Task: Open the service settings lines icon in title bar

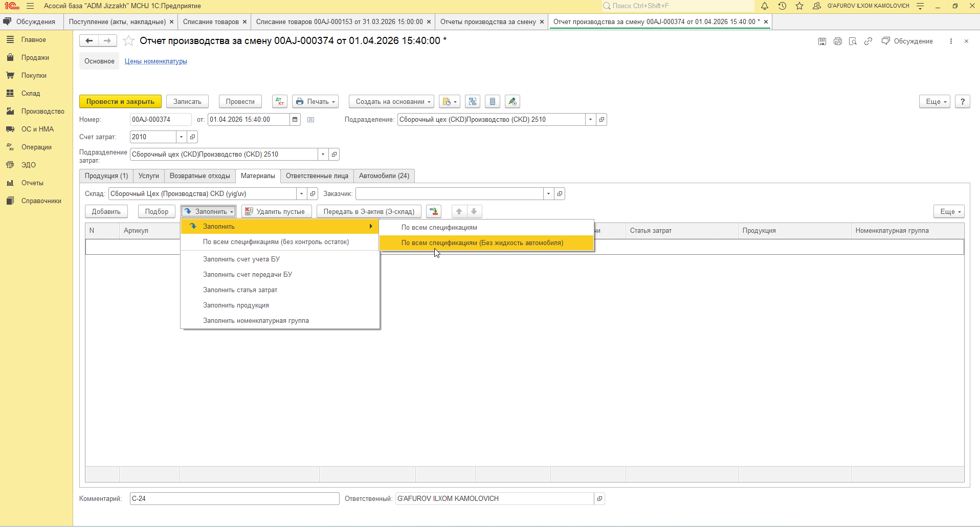Action: tap(920, 6)
